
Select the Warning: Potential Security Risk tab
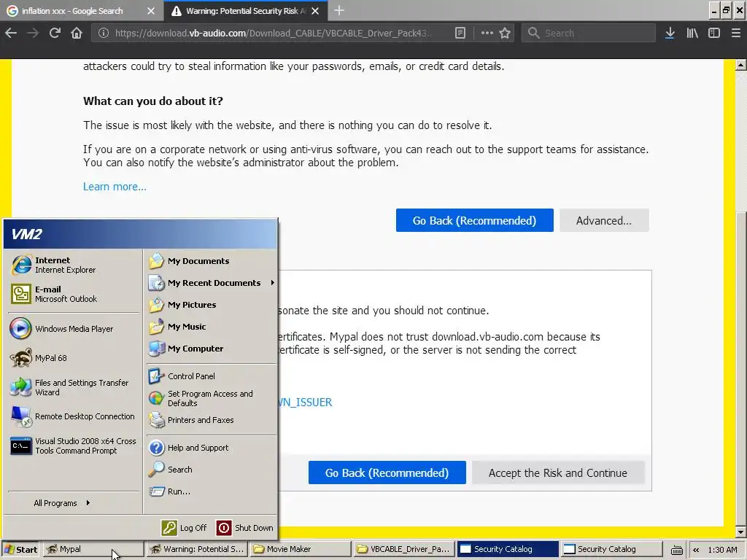pos(245,10)
